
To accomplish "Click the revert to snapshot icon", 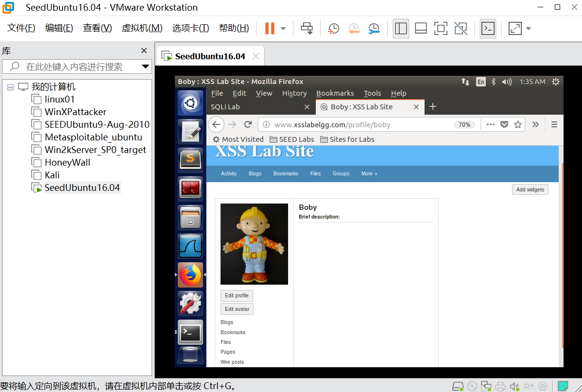I will pyautogui.click(x=354, y=28).
